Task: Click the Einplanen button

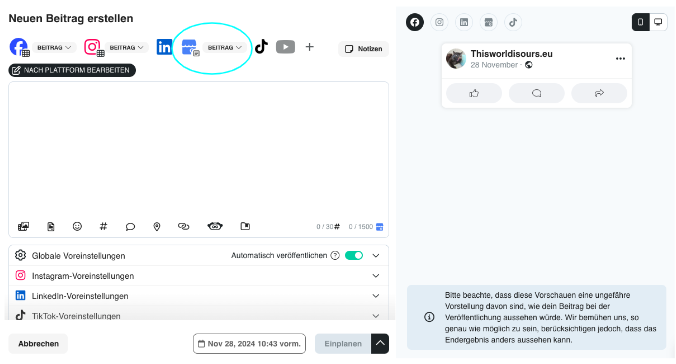Action: (x=343, y=344)
